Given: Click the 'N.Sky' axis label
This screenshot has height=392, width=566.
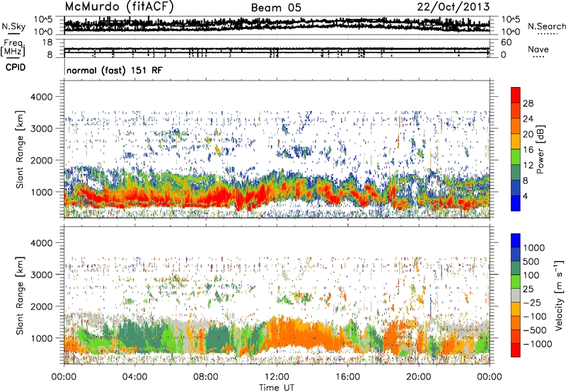Looking at the screenshot, I should (13, 27).
